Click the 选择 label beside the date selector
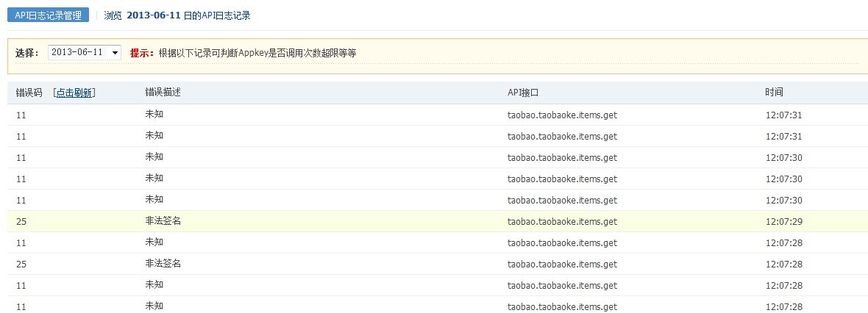The image size is (868, 313). coord(27,54)
